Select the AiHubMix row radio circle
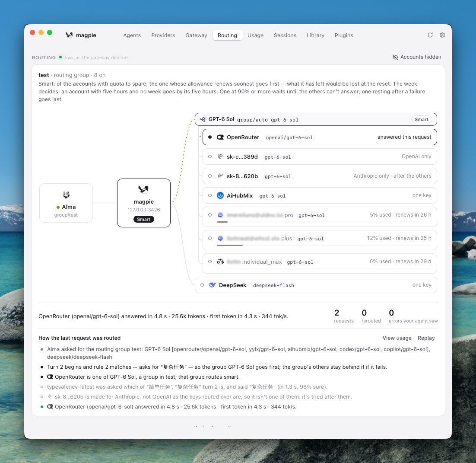 [x=210, y=195]
